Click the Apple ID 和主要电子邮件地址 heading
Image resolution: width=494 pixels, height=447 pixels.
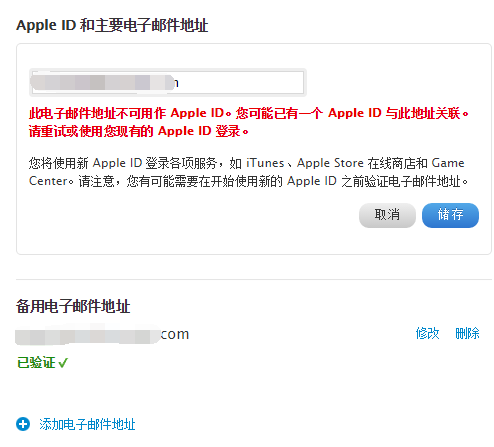coord(112,25)
